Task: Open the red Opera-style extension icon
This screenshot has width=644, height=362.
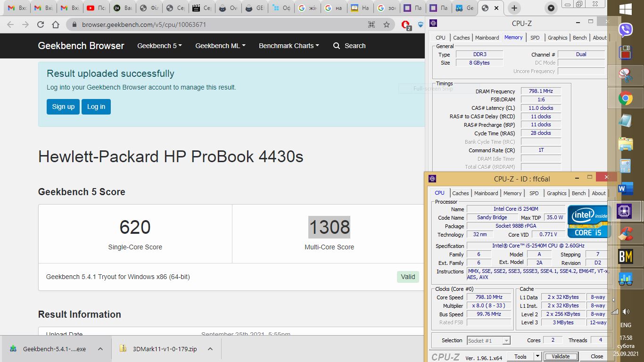Action: tap(405, 25)
